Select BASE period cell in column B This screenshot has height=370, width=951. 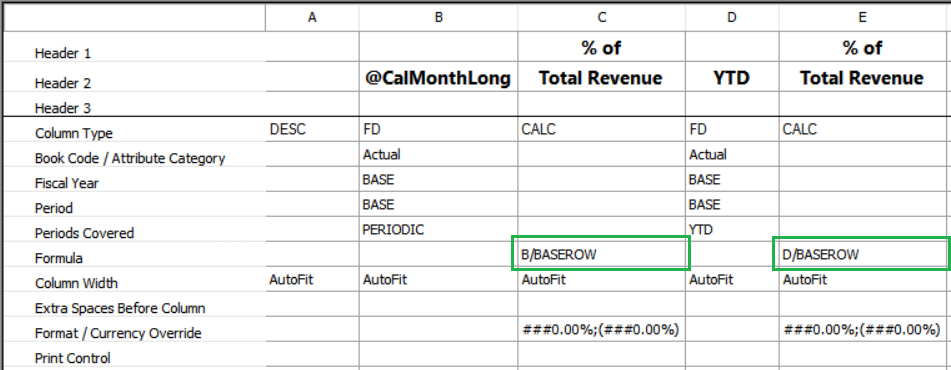pyautogui.click(x=439, y=204)
